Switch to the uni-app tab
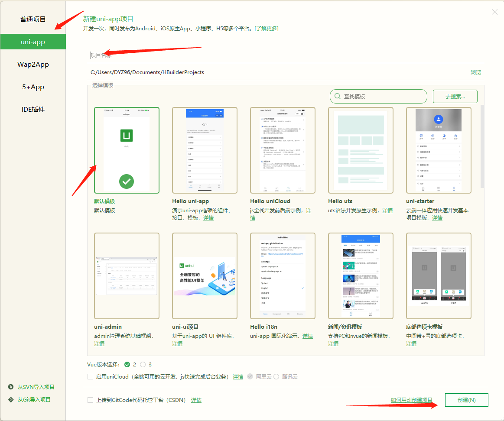Screen dimensions: 504x421 [x=33, y=42]
